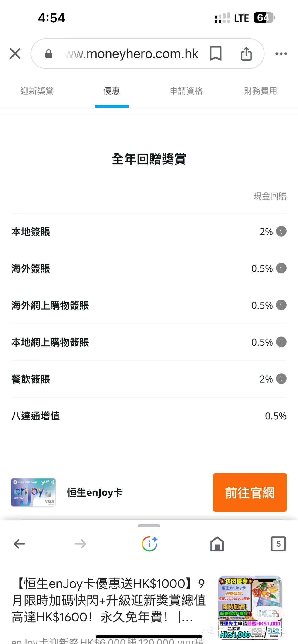Go to browser home page

[217, 544]
